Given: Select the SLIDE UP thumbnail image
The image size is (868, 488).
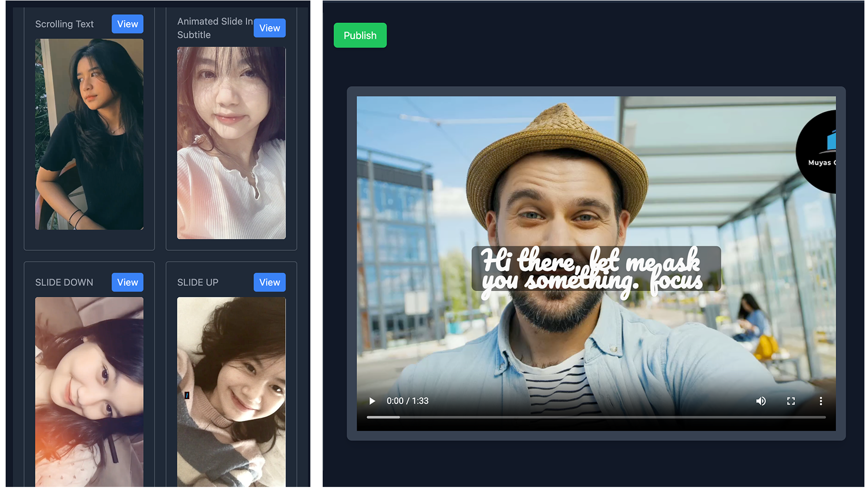Looking at the screenshot, I should click(x=231, y=392).
